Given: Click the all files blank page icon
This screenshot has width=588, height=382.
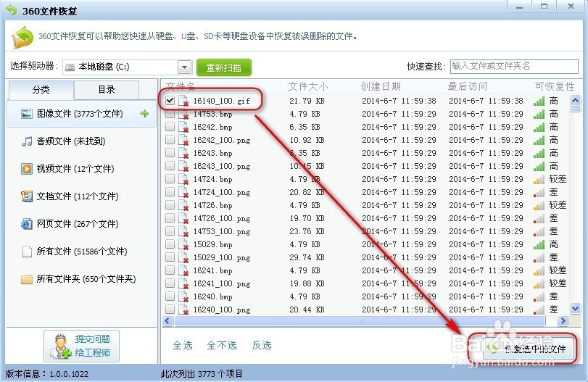Looking at the screenshot, I should click(x=27, y=252).
